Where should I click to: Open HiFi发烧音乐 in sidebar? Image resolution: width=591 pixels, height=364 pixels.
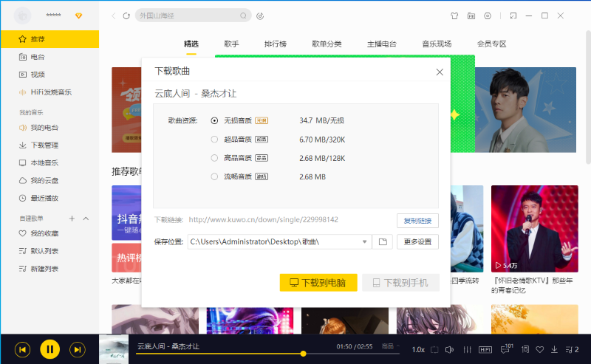pos(49,92)
